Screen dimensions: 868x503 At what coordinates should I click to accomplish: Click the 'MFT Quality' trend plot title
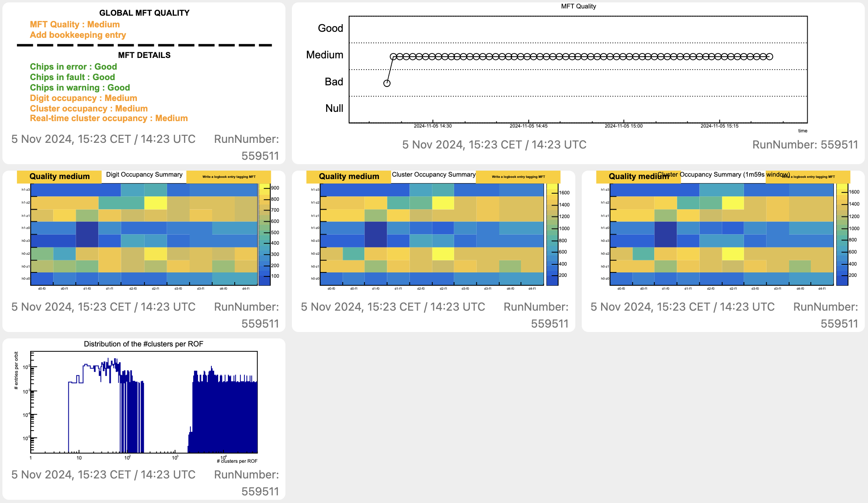[x=578, y=6]
